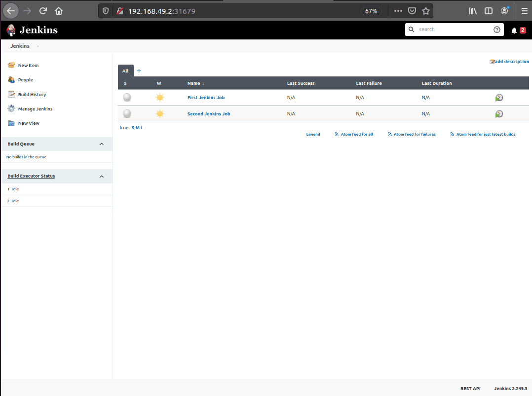The image size is (532, 396).
Task: Collapse the Build Queue panel
Action: tap(102, 144)
